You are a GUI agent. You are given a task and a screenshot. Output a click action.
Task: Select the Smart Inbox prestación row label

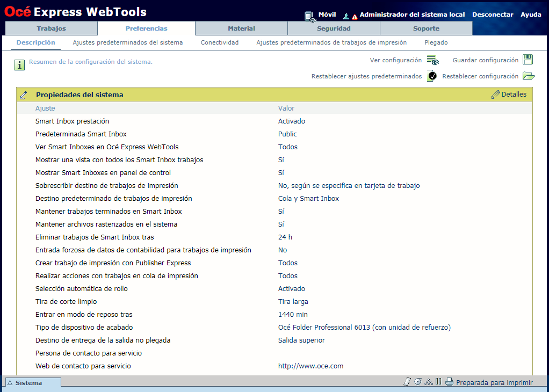coord(72,121)
